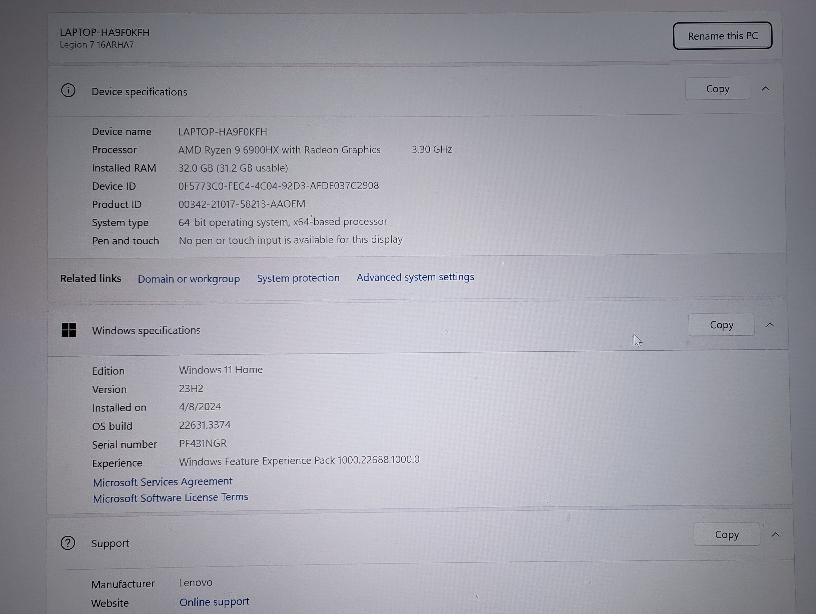816x614 pixels.
Task: Copy the Support information
Action: (x=726, y=534)
